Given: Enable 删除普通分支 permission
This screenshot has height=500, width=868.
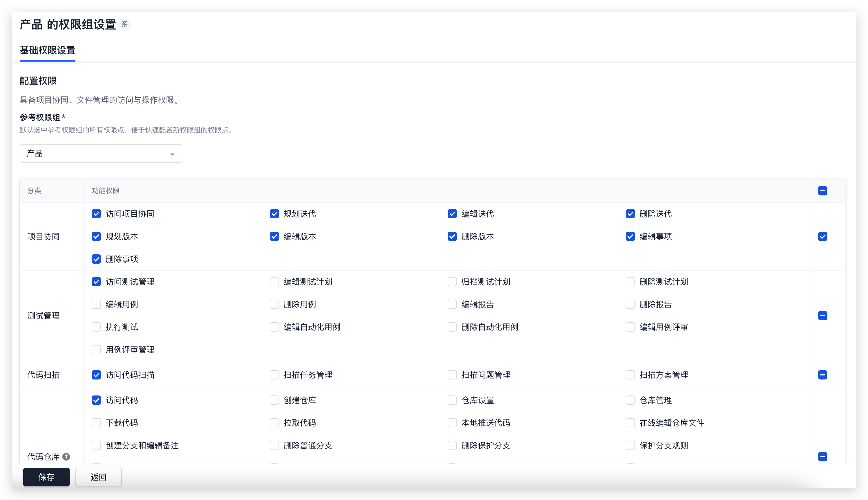Looking at the screenshot, I should [x=274, y=445].
